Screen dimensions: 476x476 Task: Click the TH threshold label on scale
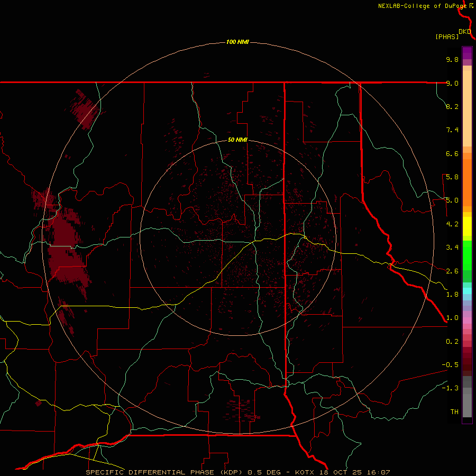pyautogui.click(x=454, y=412)
